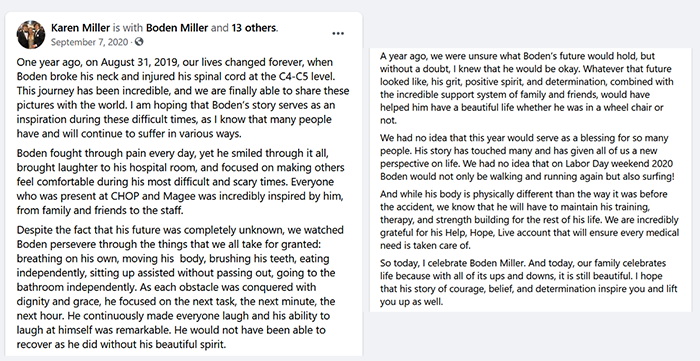The image size is (700, 361).
Task: Click the globe public audience icon
Action: coord(139,42)
